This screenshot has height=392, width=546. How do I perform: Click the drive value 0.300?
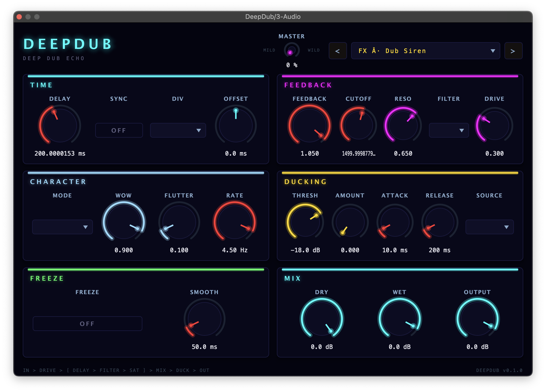[494, 154]
